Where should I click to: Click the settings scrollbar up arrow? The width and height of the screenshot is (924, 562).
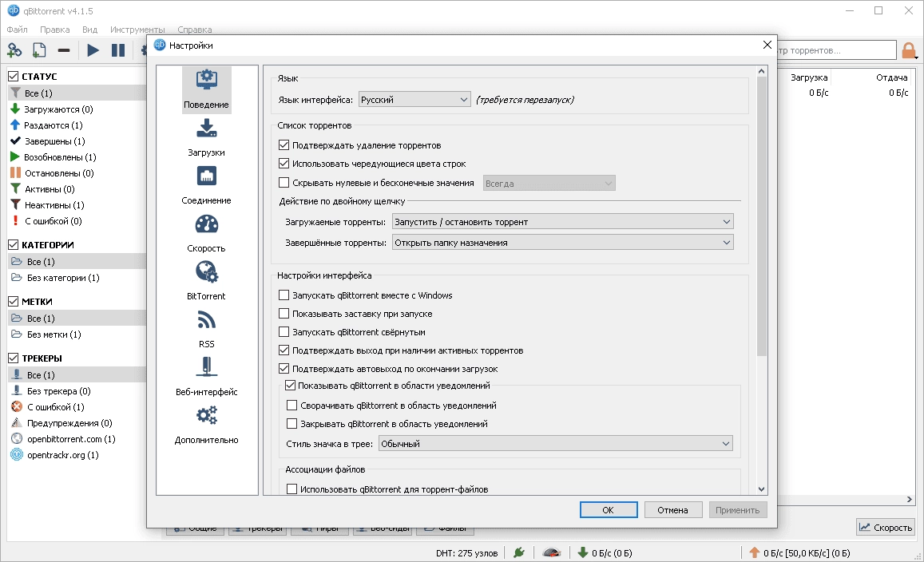click(761, 71)
